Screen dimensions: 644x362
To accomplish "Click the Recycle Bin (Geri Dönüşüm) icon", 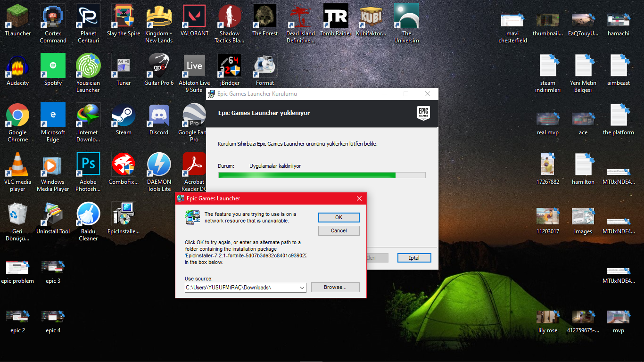I will point(17,214).
